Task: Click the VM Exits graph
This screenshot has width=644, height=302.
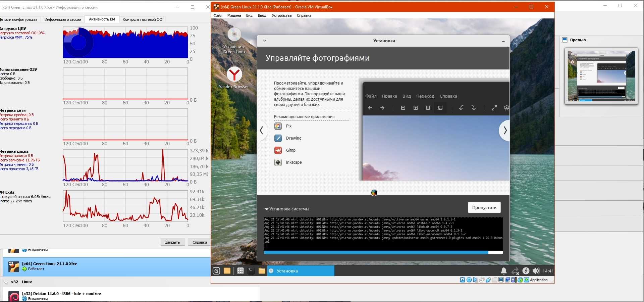Action: pyautogui.click(x=125, y=206)
